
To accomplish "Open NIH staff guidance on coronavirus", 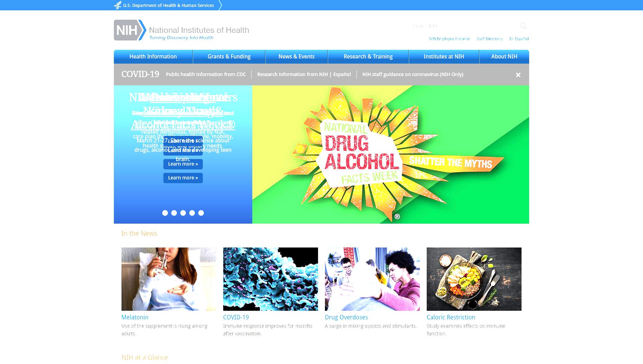I will point(413,74).
